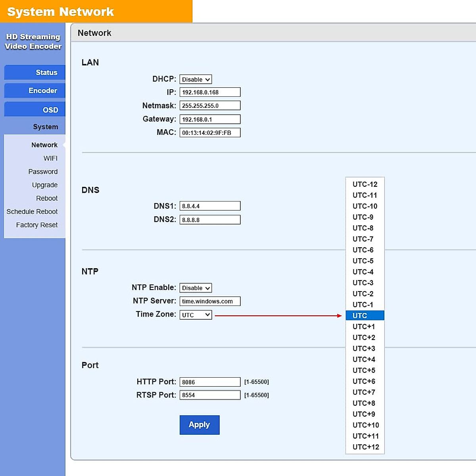
Task: Click the HTTP Port field
Action: (210, 382)
